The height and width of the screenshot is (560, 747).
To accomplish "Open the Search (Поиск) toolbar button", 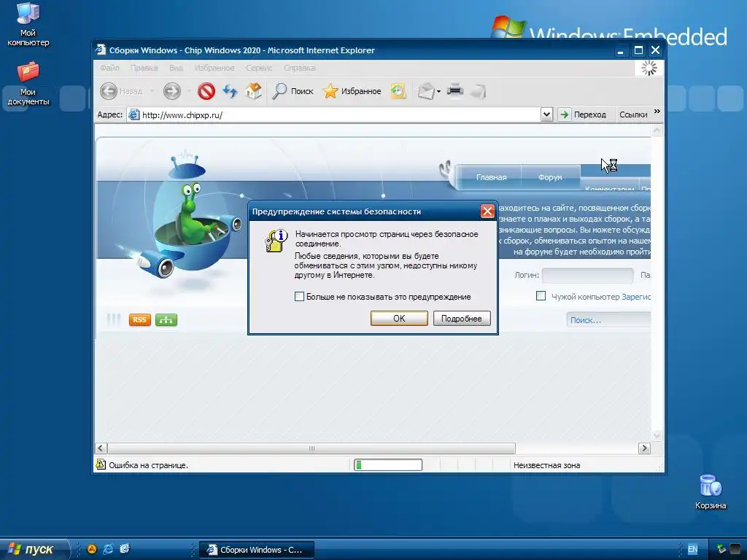I will (x=293, y=91).
